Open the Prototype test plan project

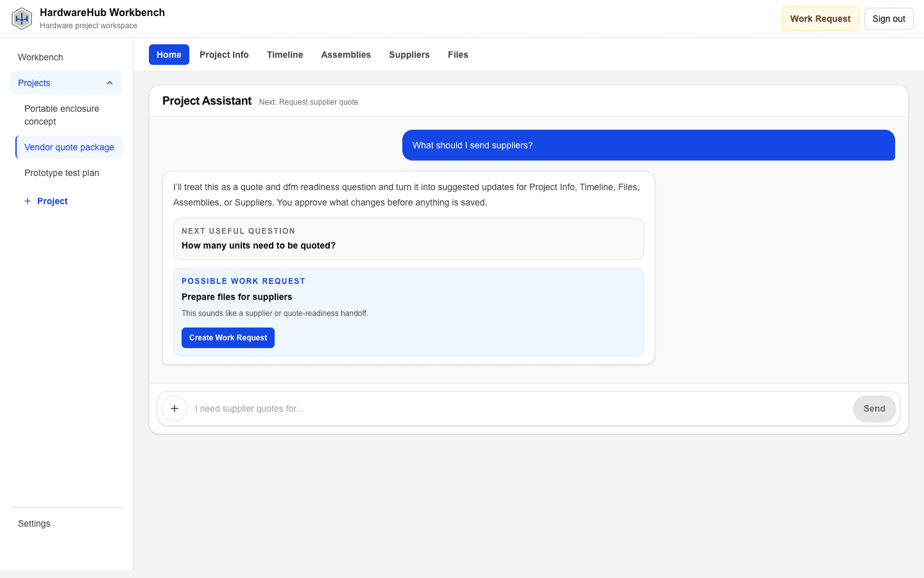click(69, 173)
